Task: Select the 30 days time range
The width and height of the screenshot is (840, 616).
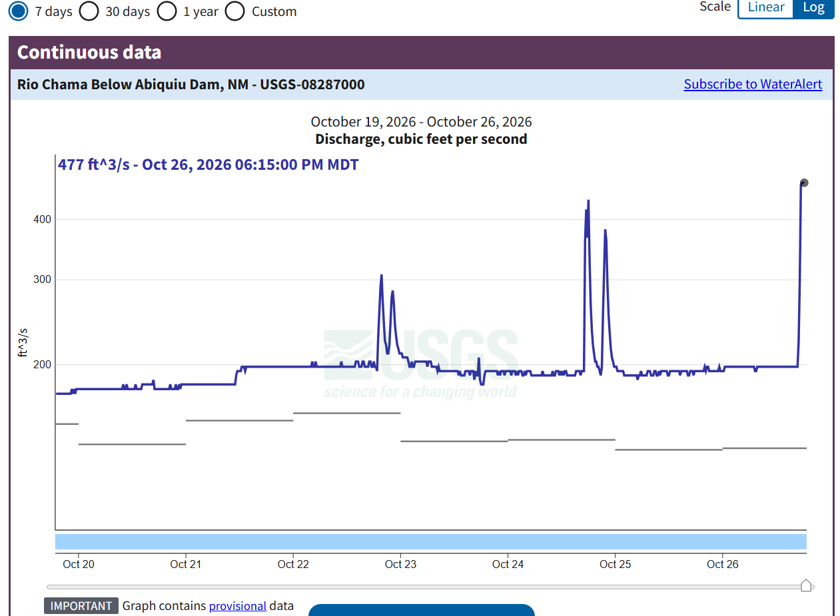Action: tap(89, 11)
